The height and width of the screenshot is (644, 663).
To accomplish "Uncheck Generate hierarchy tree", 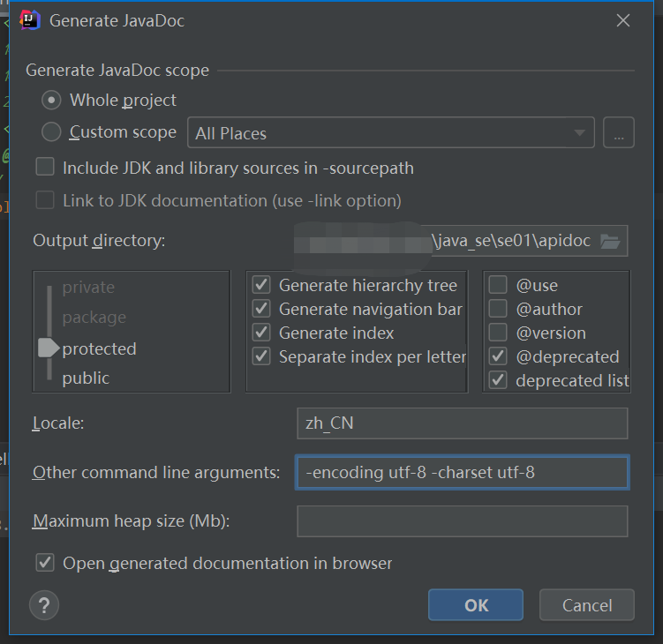I will tap(261, 285).
